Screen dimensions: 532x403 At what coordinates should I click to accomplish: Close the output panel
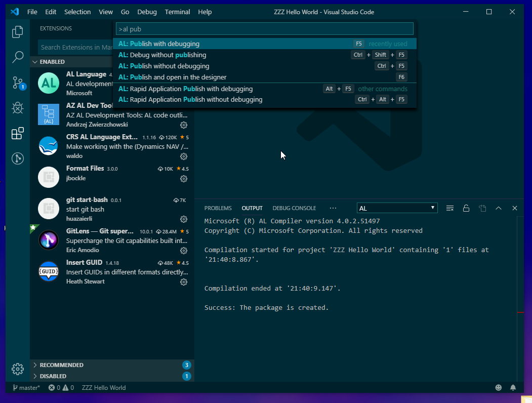click(x=515, y=208)
